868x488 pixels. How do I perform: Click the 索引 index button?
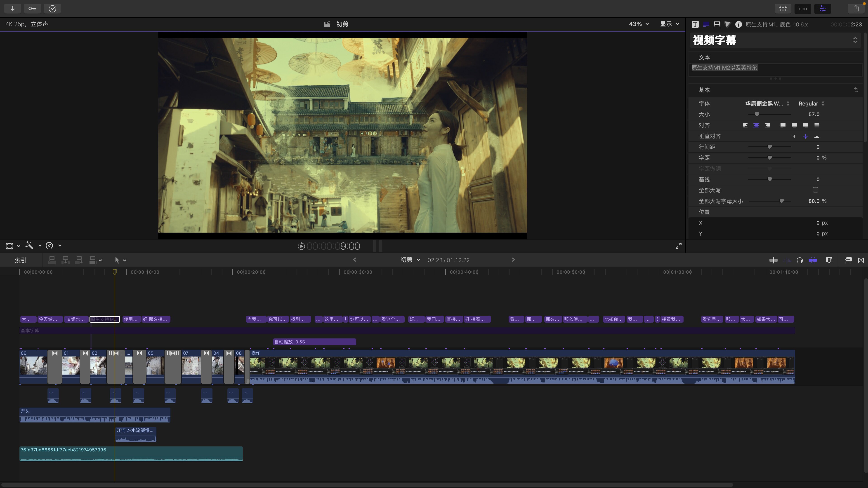(x=21, y=260)
